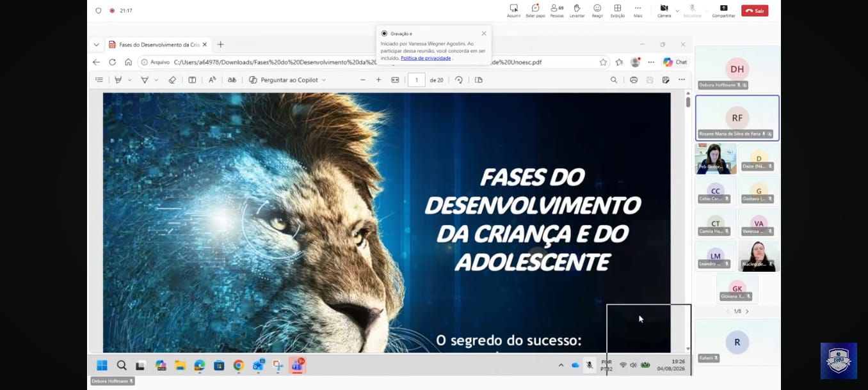The width and height of the screenshot is (868, 390).
Task: Show hidden tray icons chevron
Action: (x=561, y=365)
